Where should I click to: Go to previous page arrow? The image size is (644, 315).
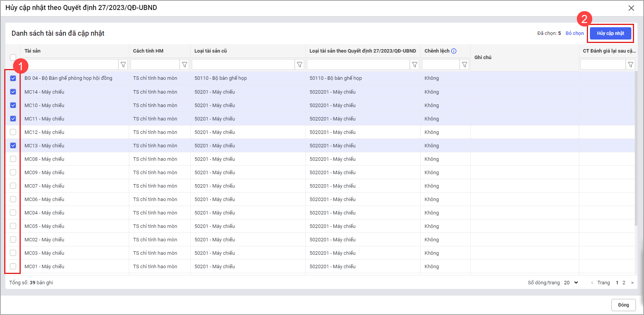click(592, 283)
